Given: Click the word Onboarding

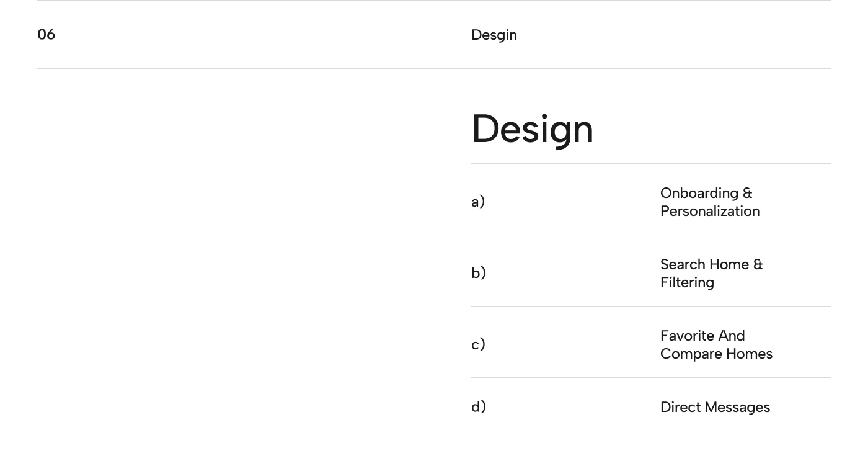Looking at the screenshot, I should point(699,193).
